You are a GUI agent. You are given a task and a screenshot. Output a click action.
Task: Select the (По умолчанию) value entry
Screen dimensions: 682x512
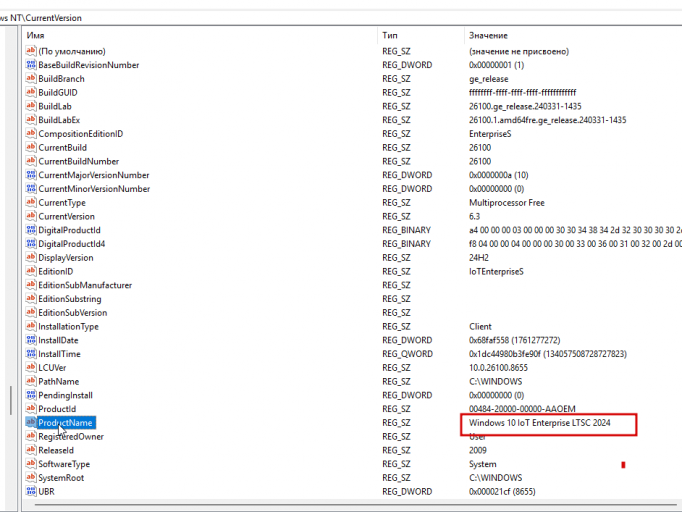72,51
